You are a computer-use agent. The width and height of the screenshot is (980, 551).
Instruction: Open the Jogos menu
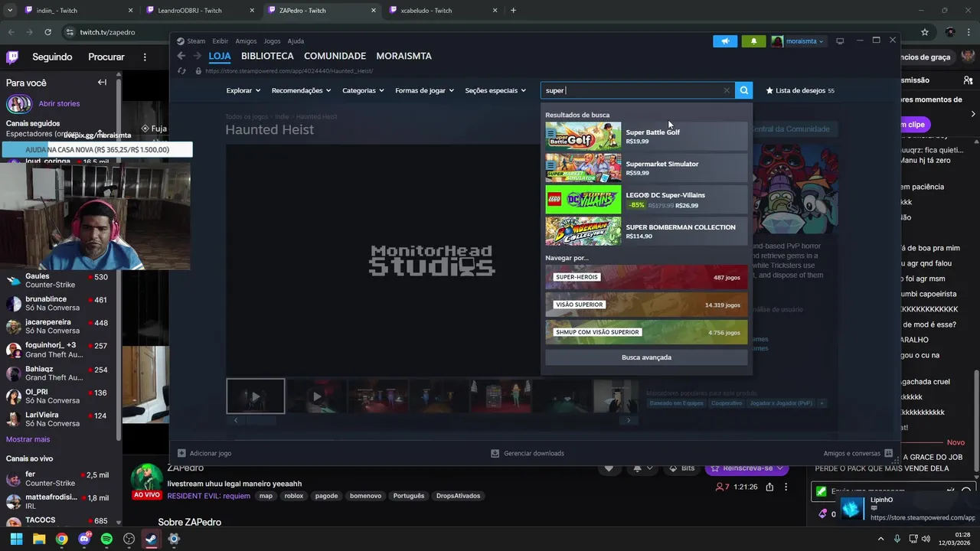tap(272, 41)
